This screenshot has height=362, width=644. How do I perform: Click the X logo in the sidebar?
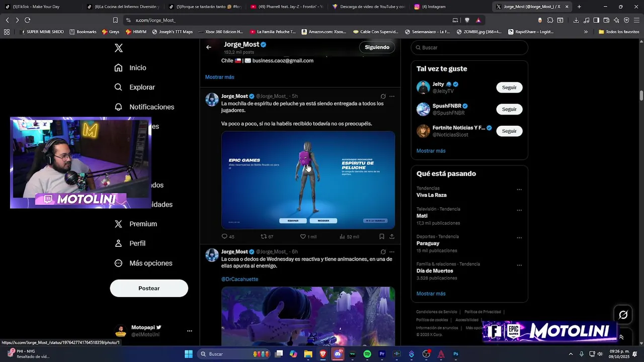[119, 48]
